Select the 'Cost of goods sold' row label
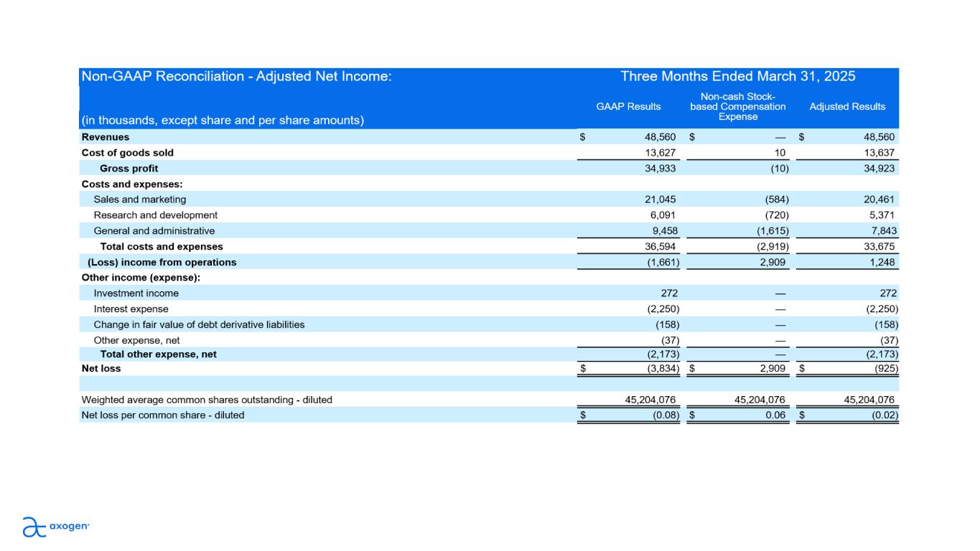980x551 pixels. [x=127, y=153]
